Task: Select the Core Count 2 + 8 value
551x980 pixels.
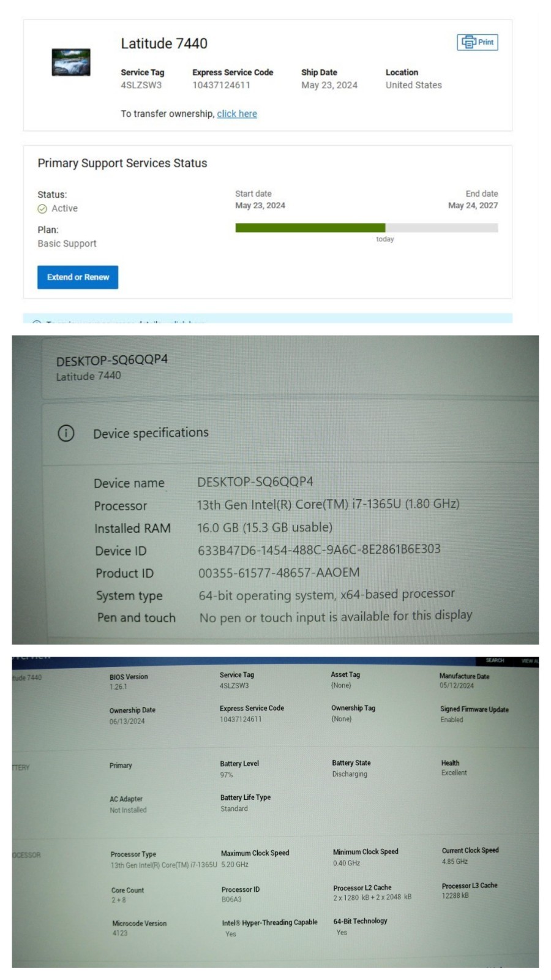Action: (118, 900)
